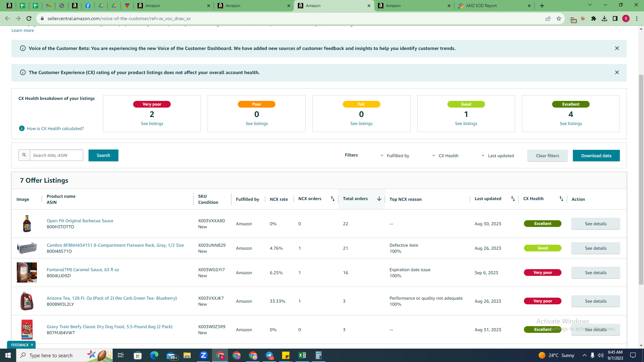
Task: Click the Clear filters button
Action: [x=547, y=156]
